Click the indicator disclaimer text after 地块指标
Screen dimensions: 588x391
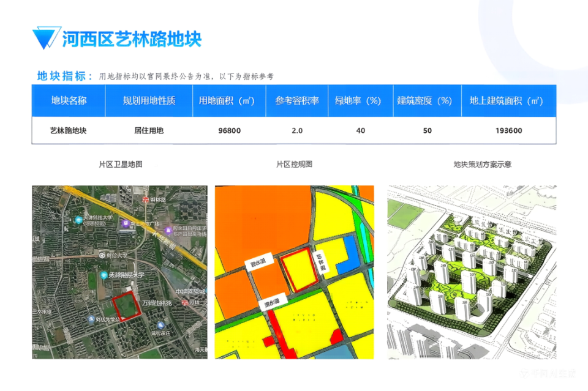186,76
